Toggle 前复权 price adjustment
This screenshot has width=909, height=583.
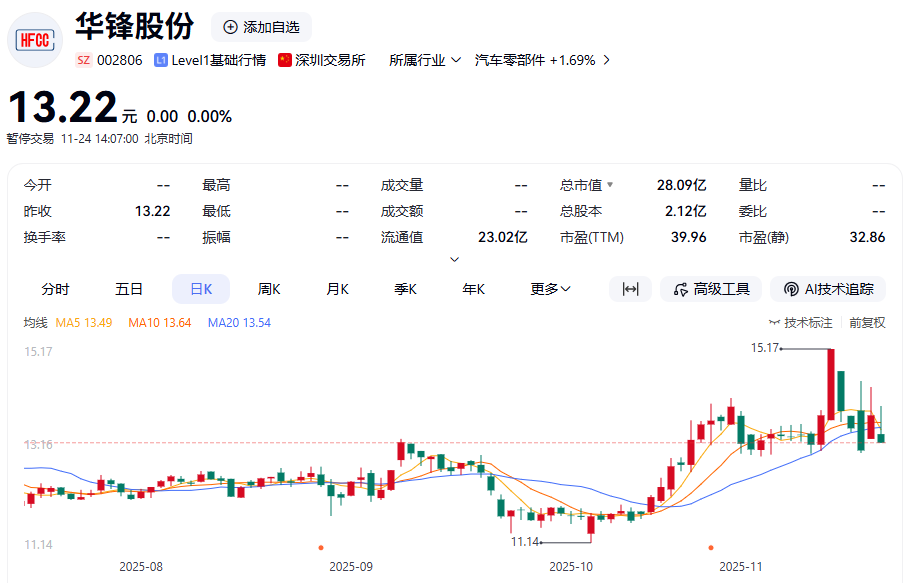coord(867,323)
